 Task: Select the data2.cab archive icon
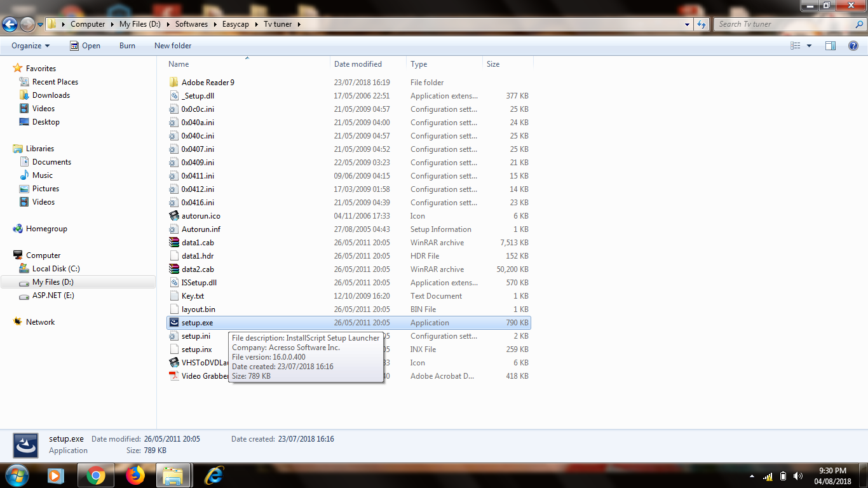[174, 269]
